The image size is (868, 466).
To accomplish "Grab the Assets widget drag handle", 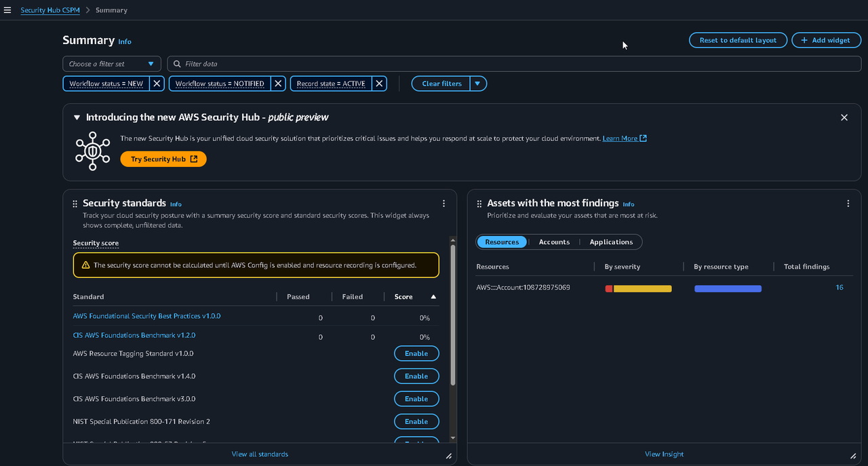I will [x=479, y=203].
